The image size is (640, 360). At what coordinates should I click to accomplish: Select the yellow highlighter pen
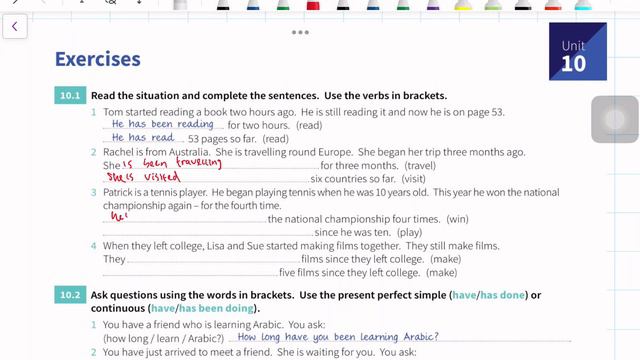coord(463,5)
